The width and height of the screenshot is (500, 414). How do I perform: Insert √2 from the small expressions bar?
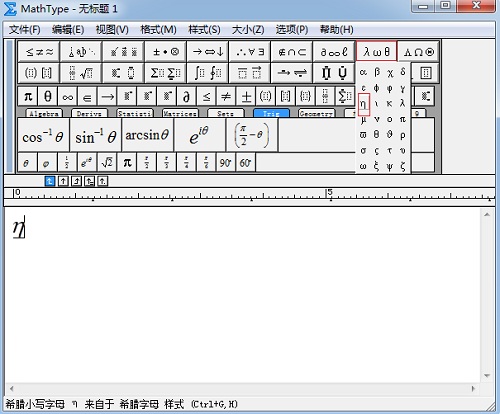[x=107, y=162]
